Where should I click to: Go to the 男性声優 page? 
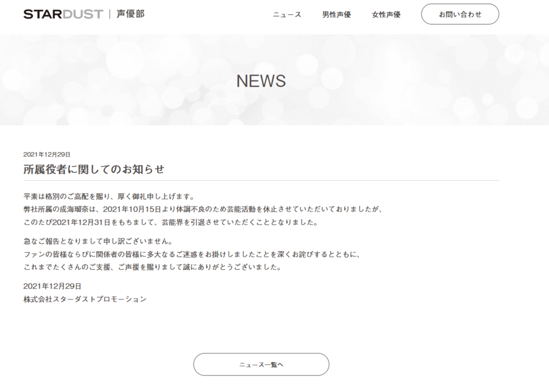coord(336,14)
